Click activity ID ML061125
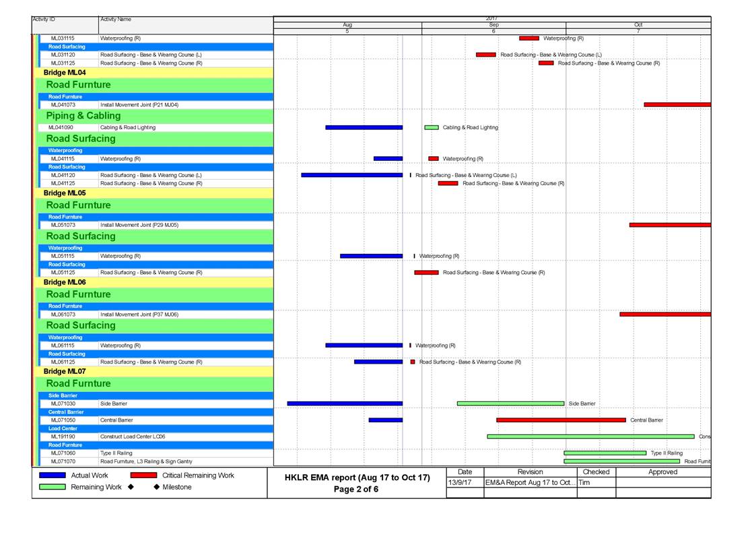Image resolution: width=756 pixels, height=534 pixels. [x=63, y=362]
